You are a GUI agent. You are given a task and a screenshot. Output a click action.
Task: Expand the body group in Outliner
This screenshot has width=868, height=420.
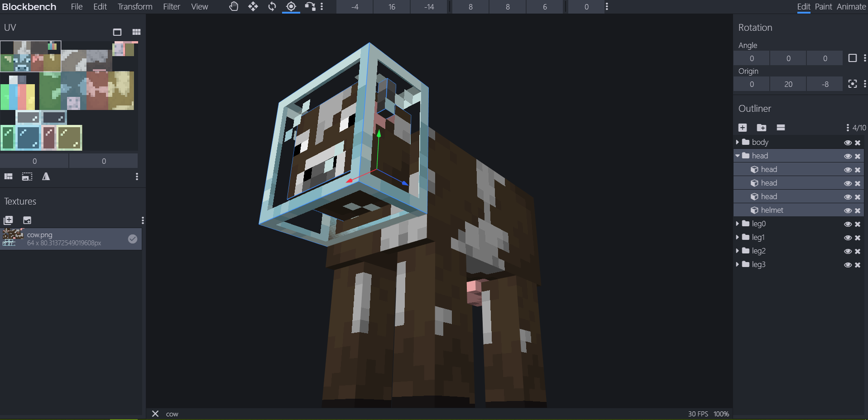[x=738, y=142]
